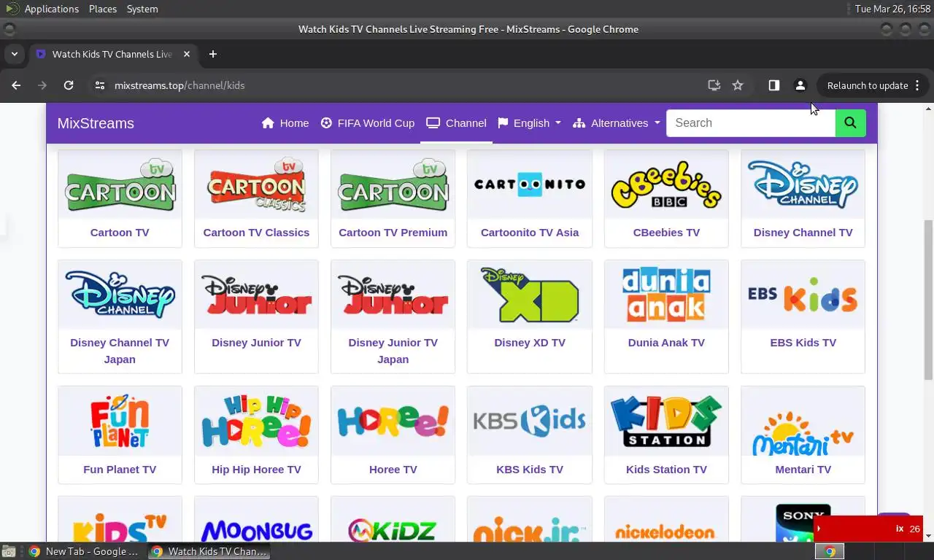Open the Applications menu
934x560 pixels.
pos(51,9)
